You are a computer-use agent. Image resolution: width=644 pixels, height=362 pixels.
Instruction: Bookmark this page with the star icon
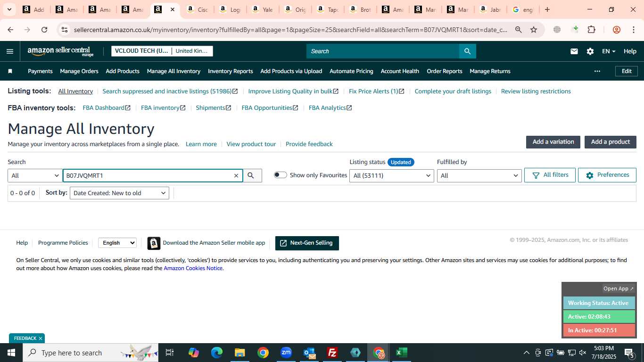(534, 30)
